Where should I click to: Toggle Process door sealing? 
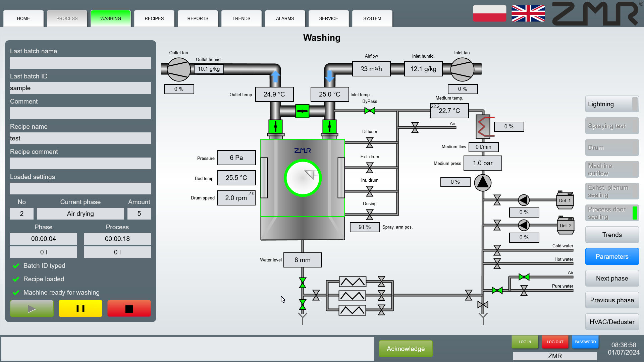[x=611, y=213]
